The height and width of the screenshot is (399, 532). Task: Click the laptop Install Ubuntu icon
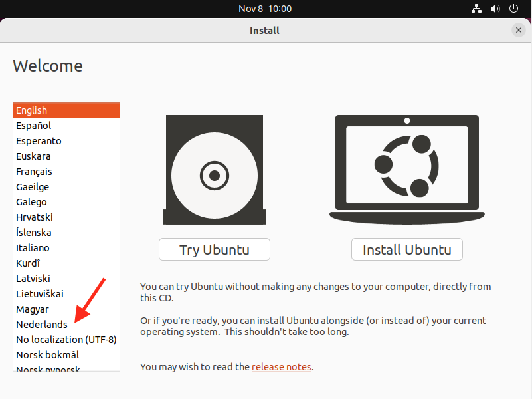(406, 170)
